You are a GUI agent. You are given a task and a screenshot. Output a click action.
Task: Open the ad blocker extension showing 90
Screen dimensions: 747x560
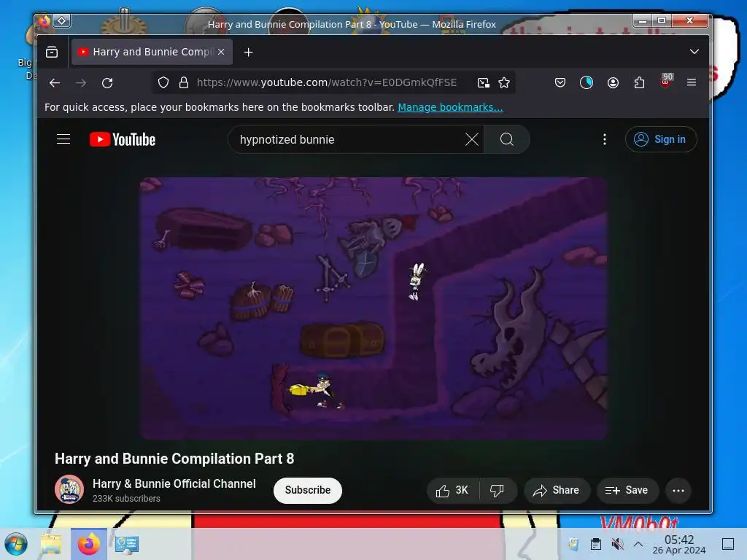tap(666, 82)
